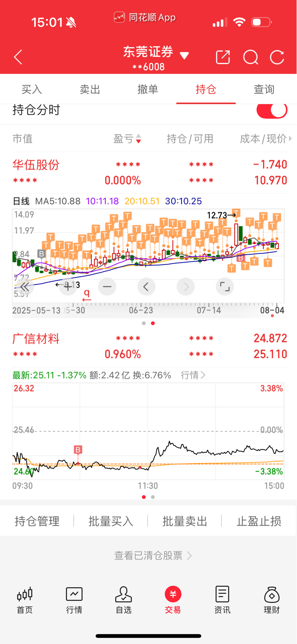Move the K-line chart left with the arrow
This screenshot has height=644, width=297.
[146, 287]
